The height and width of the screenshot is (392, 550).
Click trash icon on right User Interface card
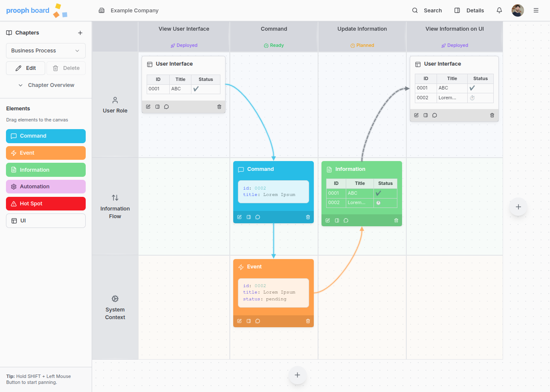click(x=492, y=115)
